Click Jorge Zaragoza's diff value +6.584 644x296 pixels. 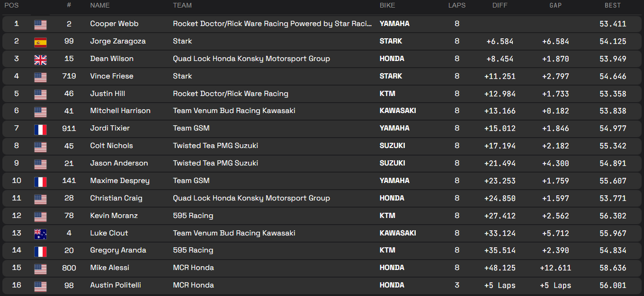[500, 41]
